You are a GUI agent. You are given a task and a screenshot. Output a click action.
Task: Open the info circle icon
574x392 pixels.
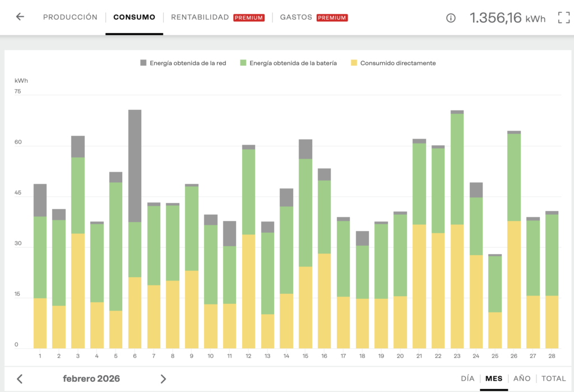pos(451,18)
